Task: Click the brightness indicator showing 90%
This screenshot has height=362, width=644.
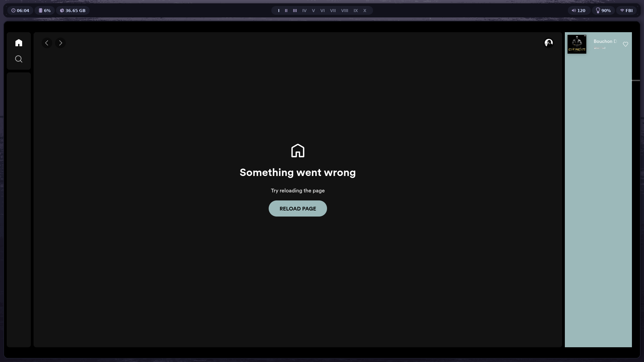Action: [603, 10]
